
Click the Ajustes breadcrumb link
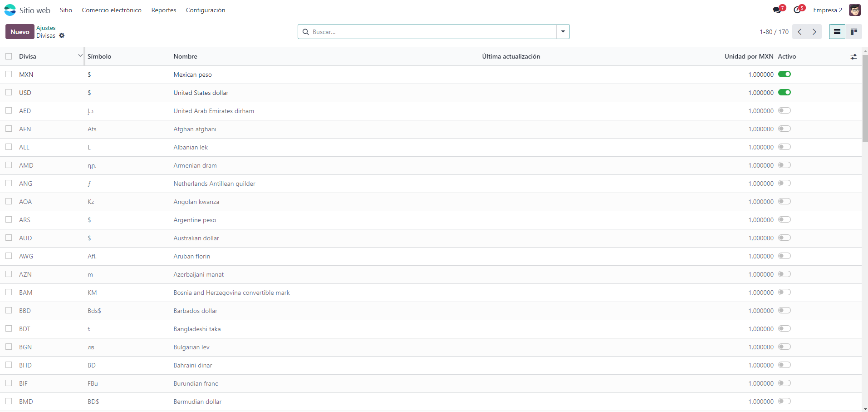pyautogui.click(x=46, y=28)
